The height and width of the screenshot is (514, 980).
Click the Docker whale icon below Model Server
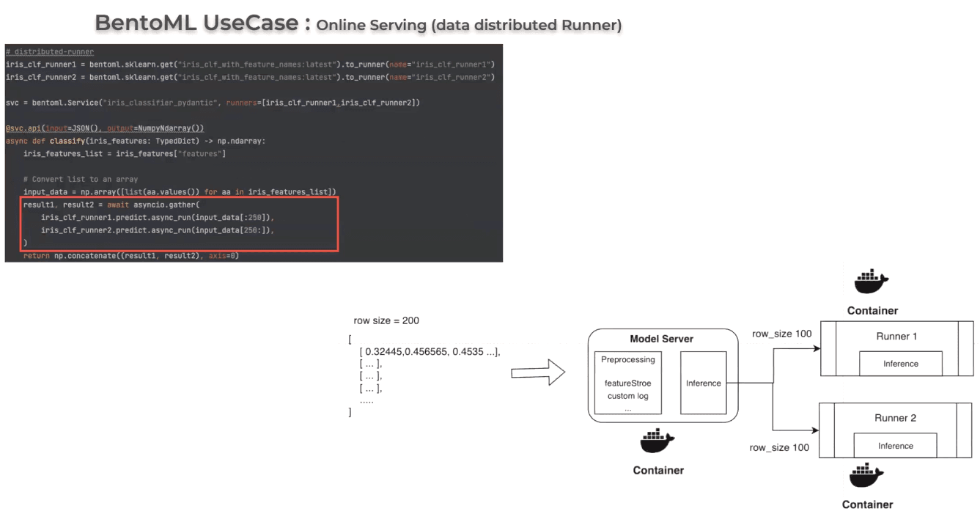click(x=657, y=442)
